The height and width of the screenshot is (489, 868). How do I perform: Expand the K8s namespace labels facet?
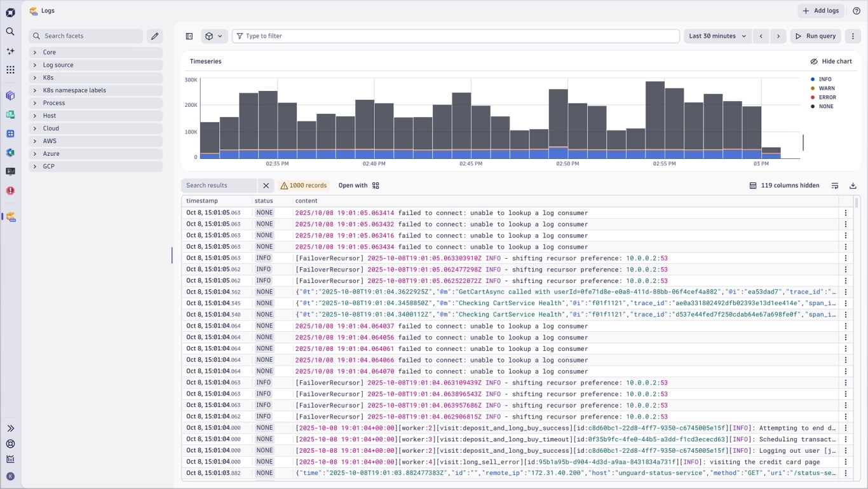(x=74, y=90)
